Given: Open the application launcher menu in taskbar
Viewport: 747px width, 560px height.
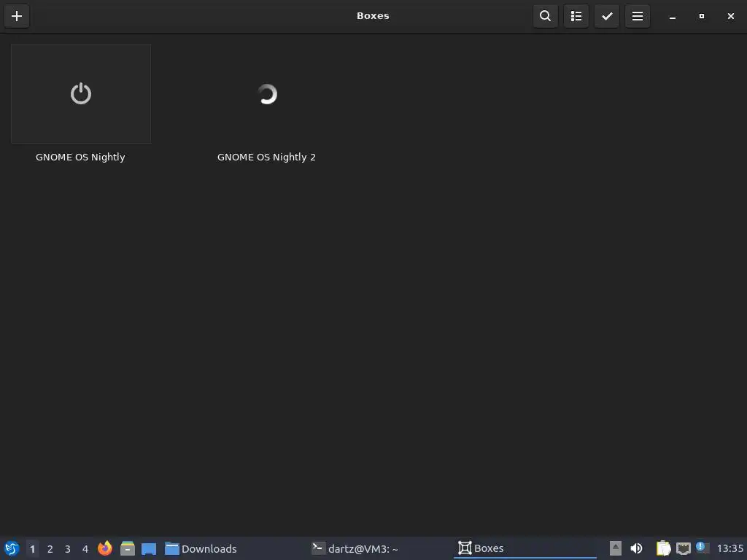Looking at the screenshot, I should pyautogui.click(x=12, y=548).
